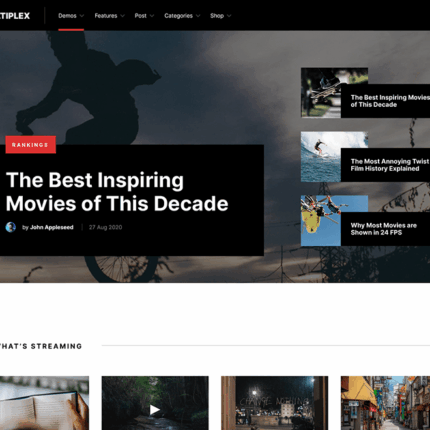
Task: Open the colorful street streaming thumbnail
Action: 385,403
